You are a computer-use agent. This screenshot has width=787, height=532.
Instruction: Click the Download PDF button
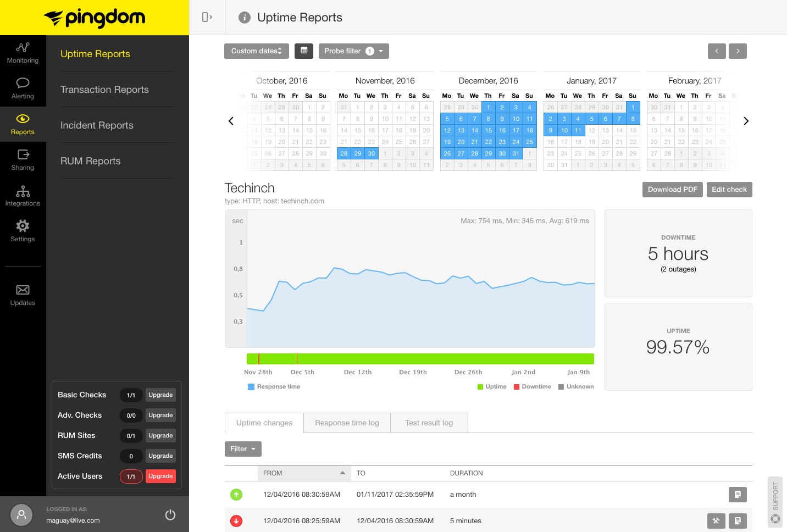coord(673,190)
